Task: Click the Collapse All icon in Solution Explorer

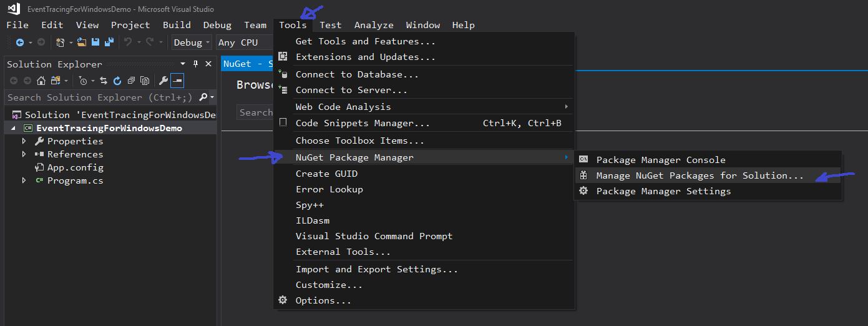Action: pyautogui.click(x=131, y=81)
